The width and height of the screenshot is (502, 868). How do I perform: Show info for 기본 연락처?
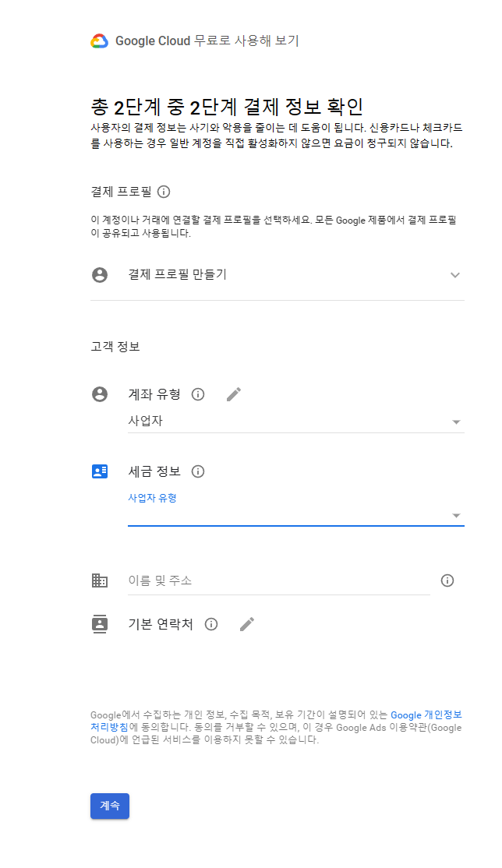(211, 624)
